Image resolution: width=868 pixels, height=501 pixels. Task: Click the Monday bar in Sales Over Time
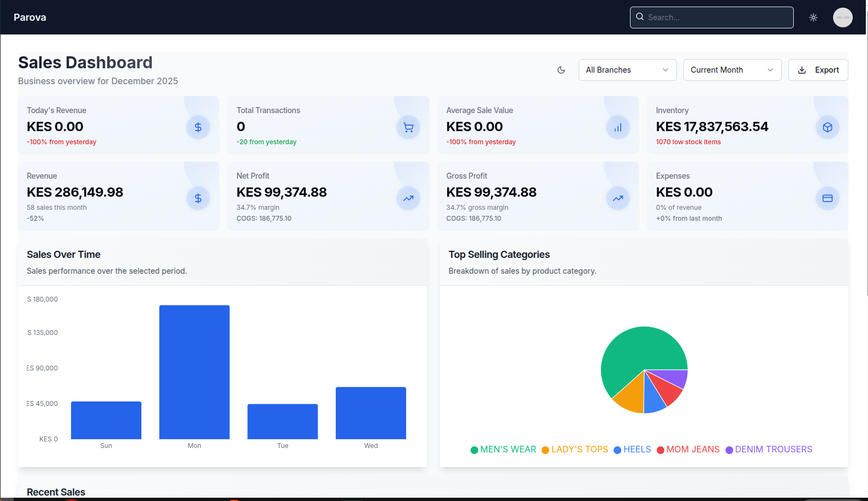click(194, 372)
